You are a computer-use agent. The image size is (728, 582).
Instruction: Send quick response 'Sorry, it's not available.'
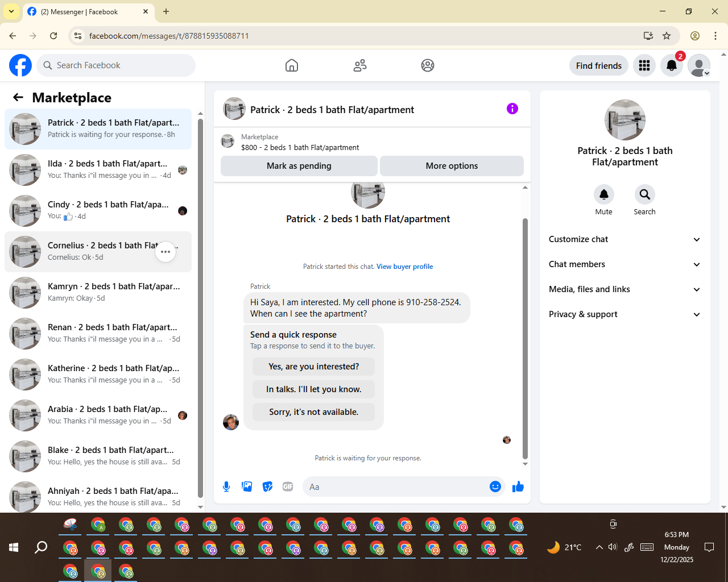313,412
